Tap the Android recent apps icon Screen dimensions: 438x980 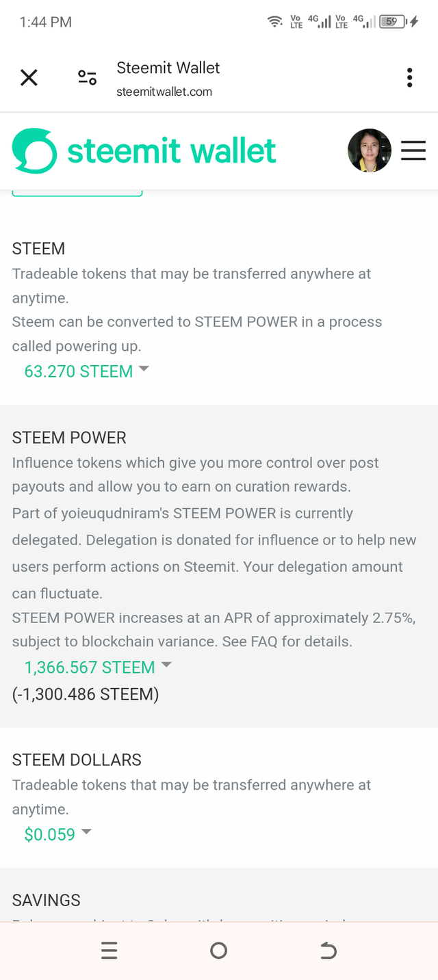click(x=109, y=951)
